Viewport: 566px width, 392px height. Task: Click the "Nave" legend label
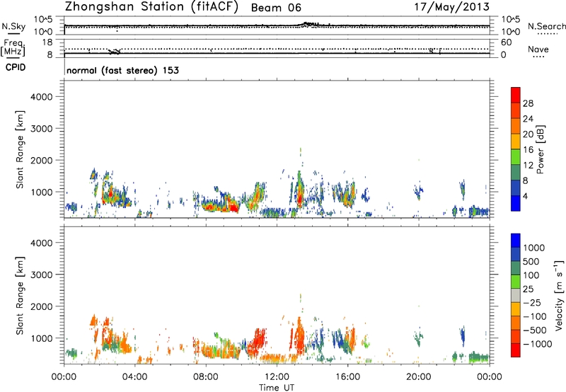(x=538, y=49)
